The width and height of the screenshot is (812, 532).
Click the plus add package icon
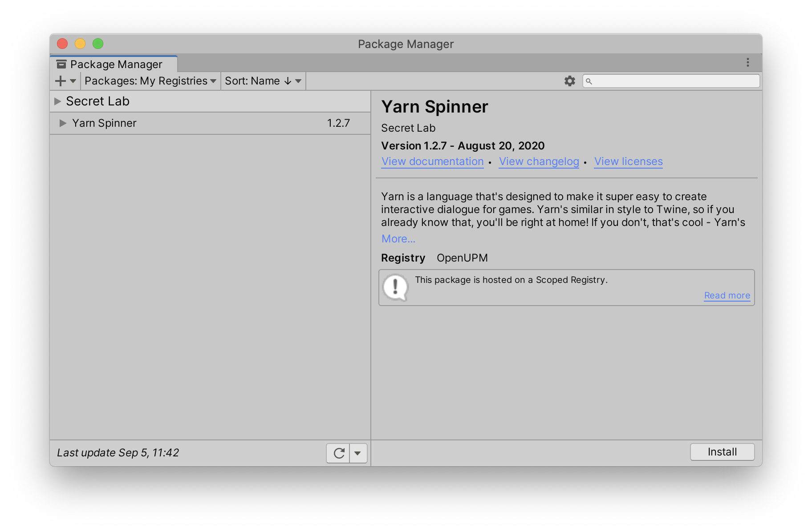[x=61, y=81]
